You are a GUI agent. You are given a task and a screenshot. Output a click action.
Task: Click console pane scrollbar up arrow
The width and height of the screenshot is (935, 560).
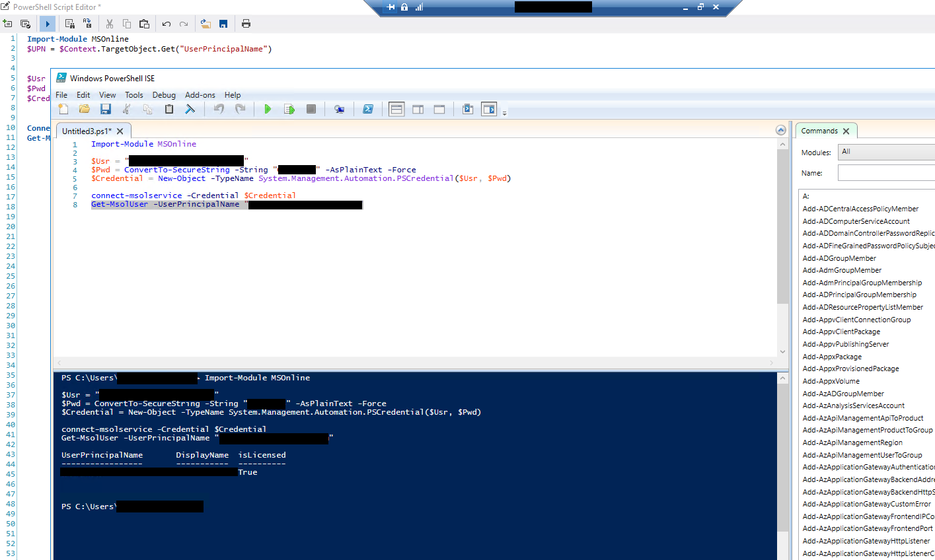point(782,378)
